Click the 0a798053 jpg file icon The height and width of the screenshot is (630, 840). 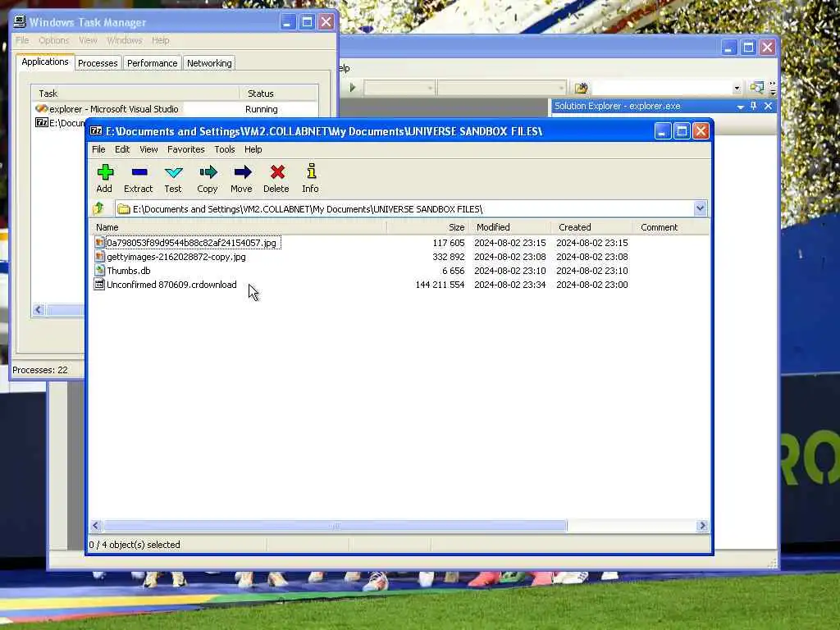99,243
